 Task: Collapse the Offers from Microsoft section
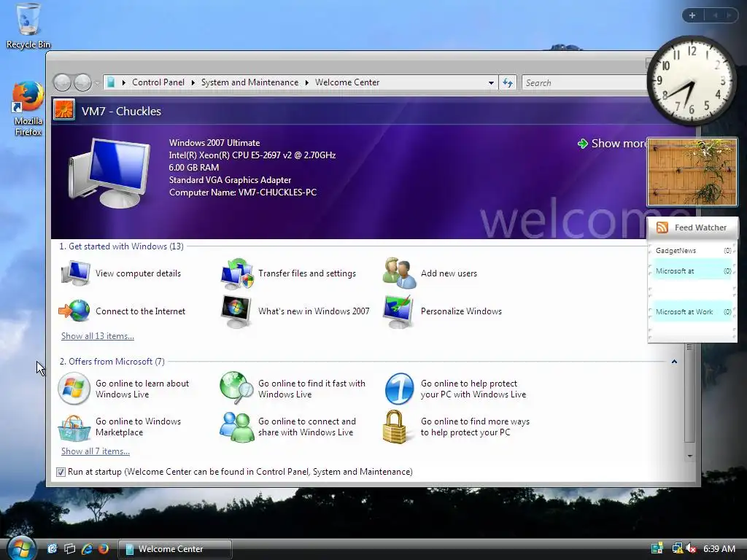[x=674, y=362]
